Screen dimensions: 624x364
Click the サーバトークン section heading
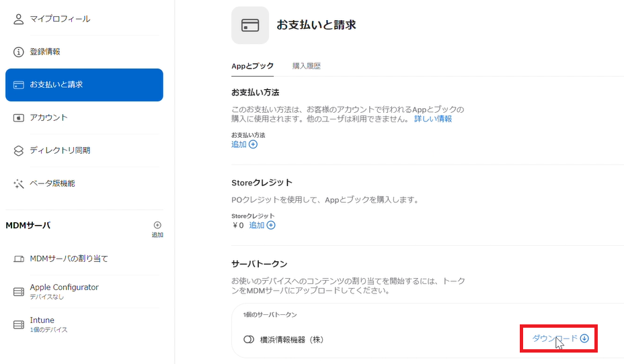pyautogui.click(x=260, y=264)
